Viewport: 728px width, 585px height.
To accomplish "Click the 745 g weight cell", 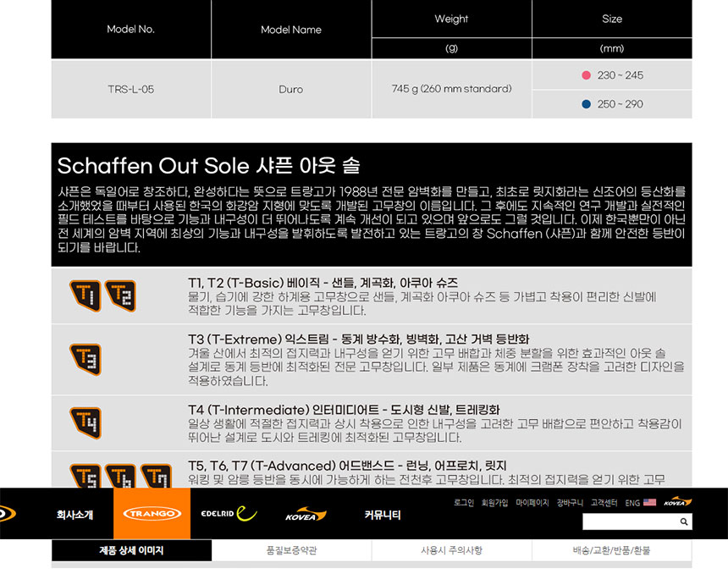I will (452, 89).
